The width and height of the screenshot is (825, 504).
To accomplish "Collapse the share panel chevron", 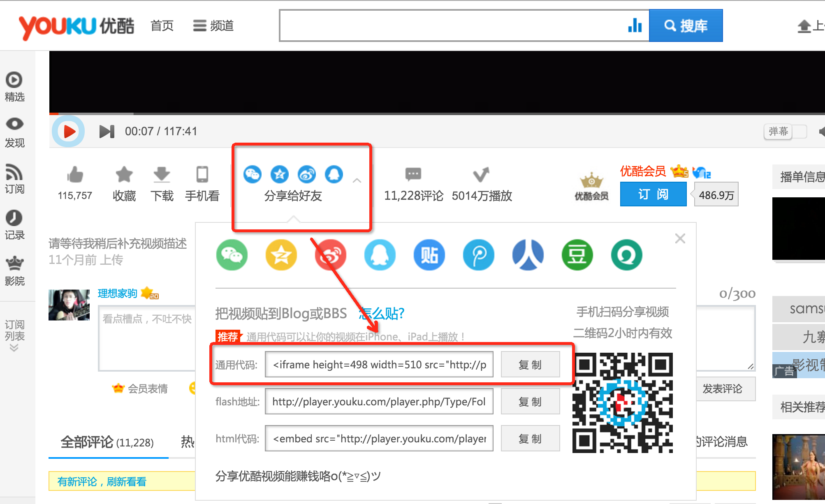I will [x=357, y=180].
